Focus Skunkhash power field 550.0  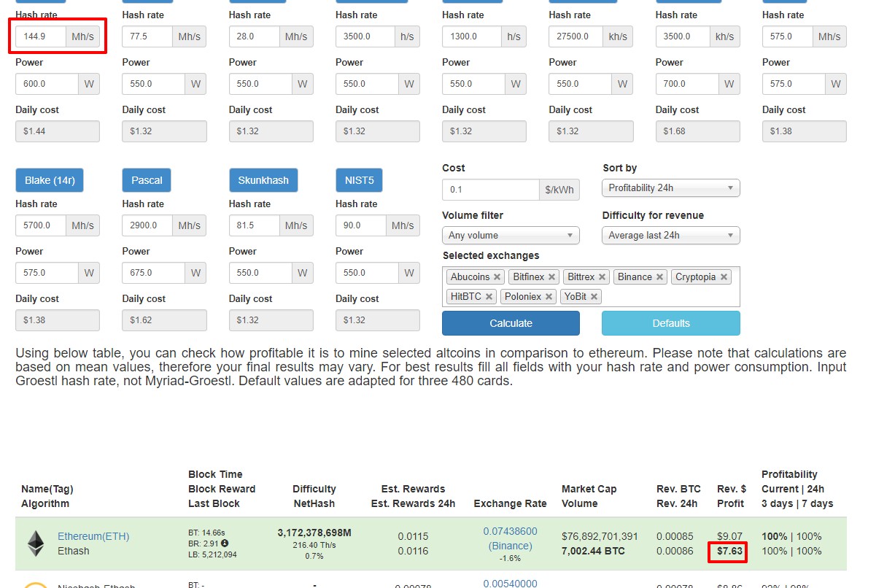(260, 273)
